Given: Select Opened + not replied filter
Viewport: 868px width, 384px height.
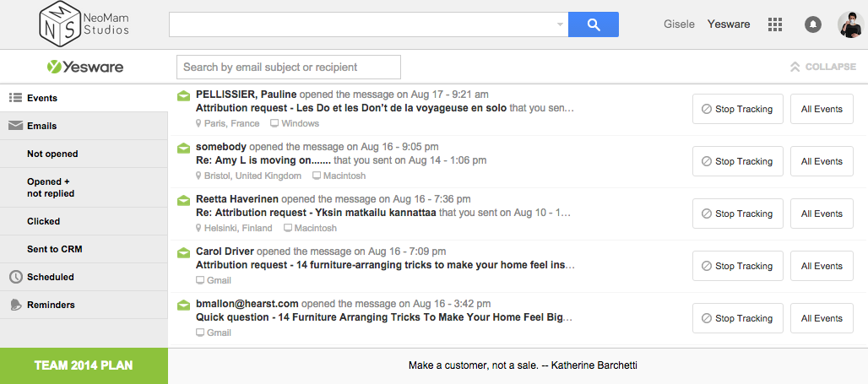Looking at the screenshot, I should click(x=51, y=187).
